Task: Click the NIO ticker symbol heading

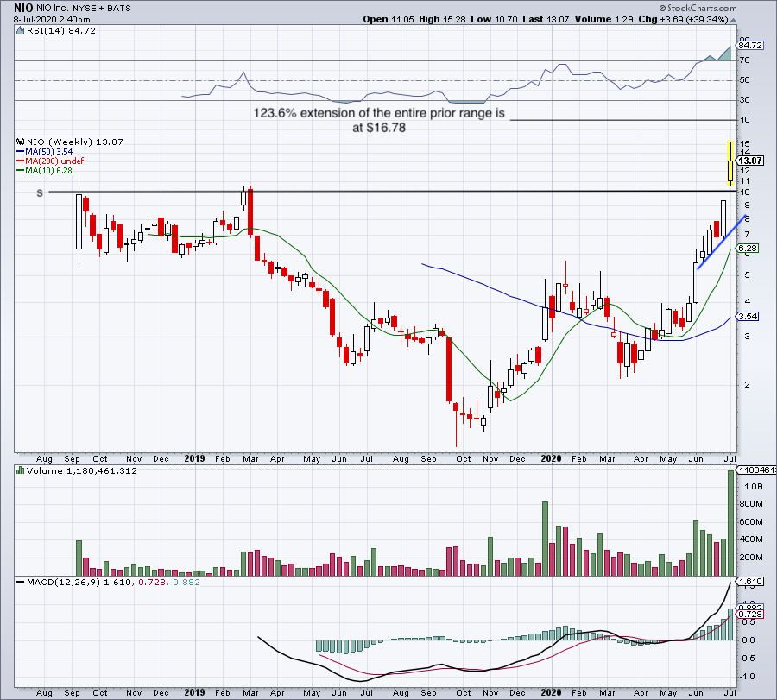Action: pyautogui.click(x=23, y=8)
